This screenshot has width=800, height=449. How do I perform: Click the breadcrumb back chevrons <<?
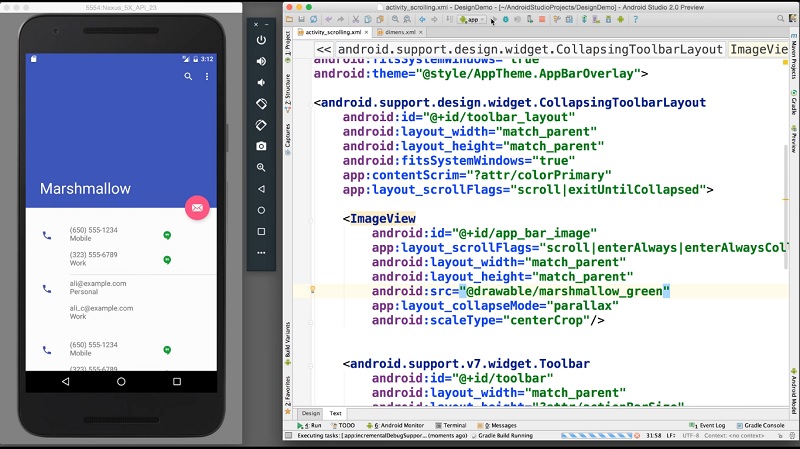point(323,49)
